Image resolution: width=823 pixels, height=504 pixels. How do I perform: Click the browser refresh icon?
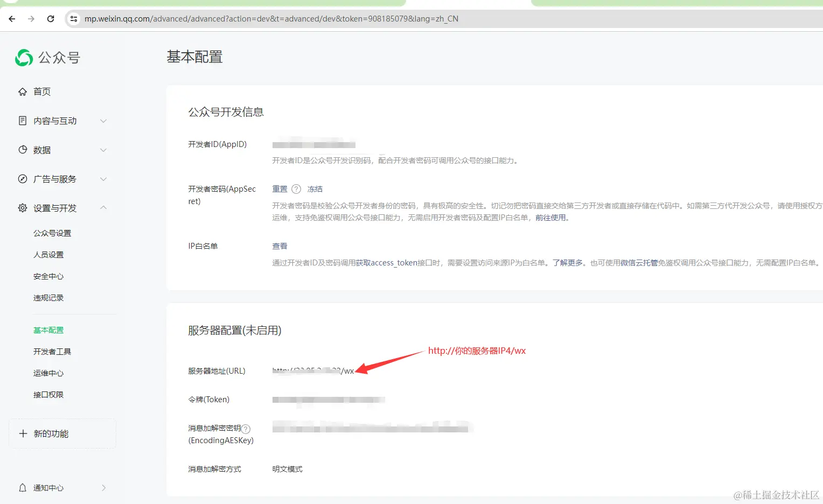(51, 18)
